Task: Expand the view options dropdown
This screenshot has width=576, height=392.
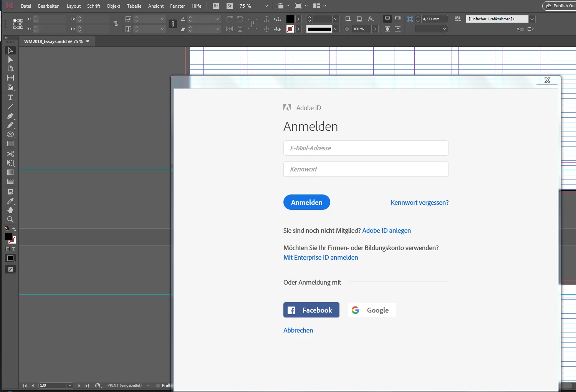Action: [288, 6]
